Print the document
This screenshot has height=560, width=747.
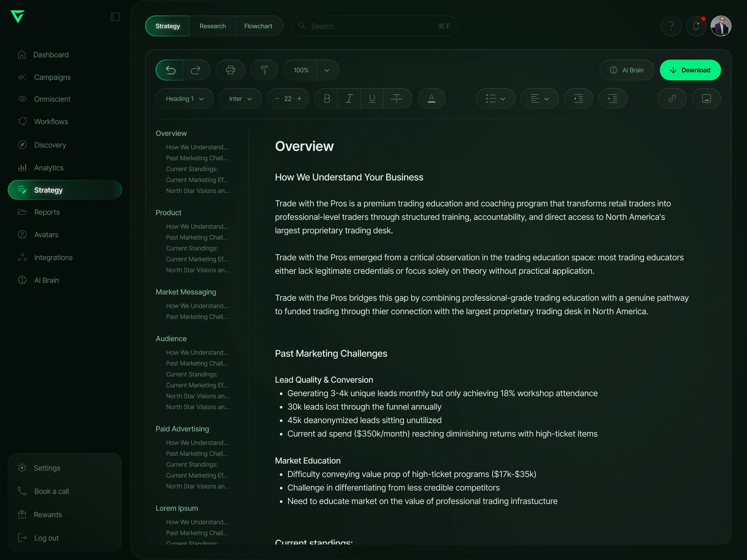tap(230, 70)
